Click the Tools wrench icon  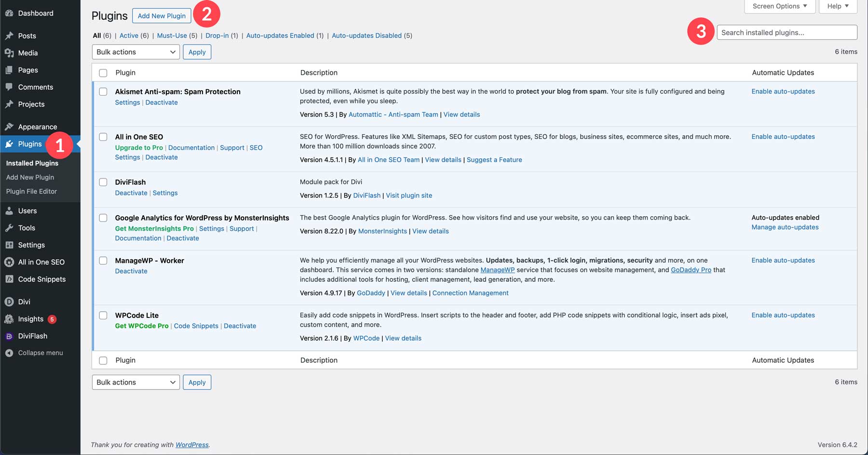pos(9,228)
